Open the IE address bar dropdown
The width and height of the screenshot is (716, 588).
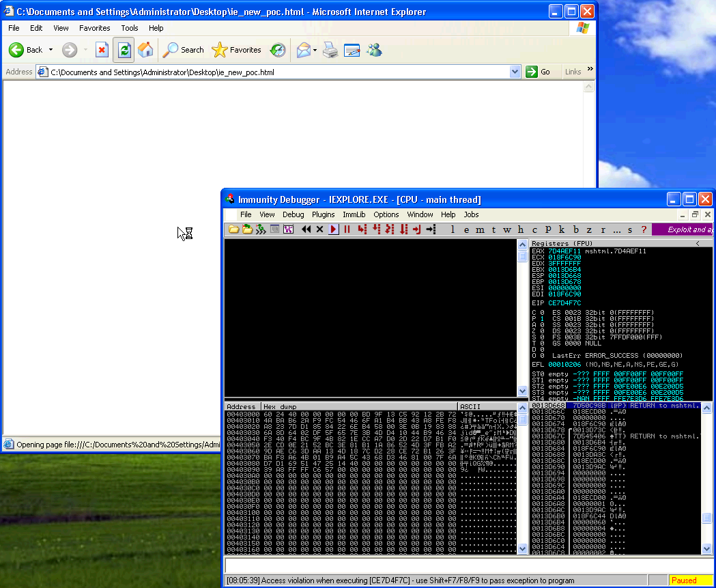point(515,72)
